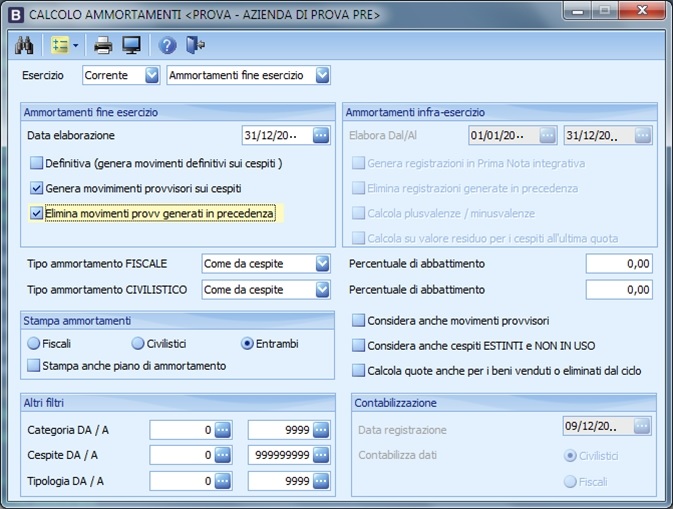Open the Ammortamenti fine esercizio dropdown
Image resolution: width=673 pixels, height=509 pixels.
tap(323, 75)
